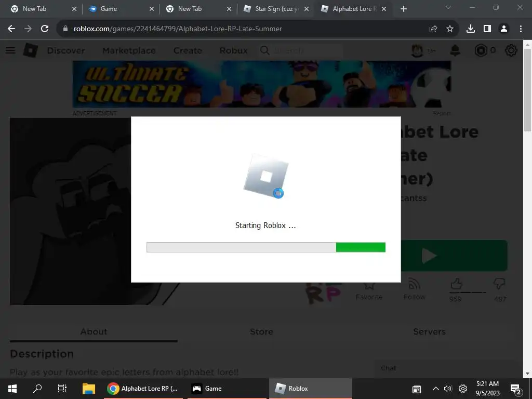532x399 pixels.
Task: Follow the Alphabet Lore RP game
Action: [414, 290]
